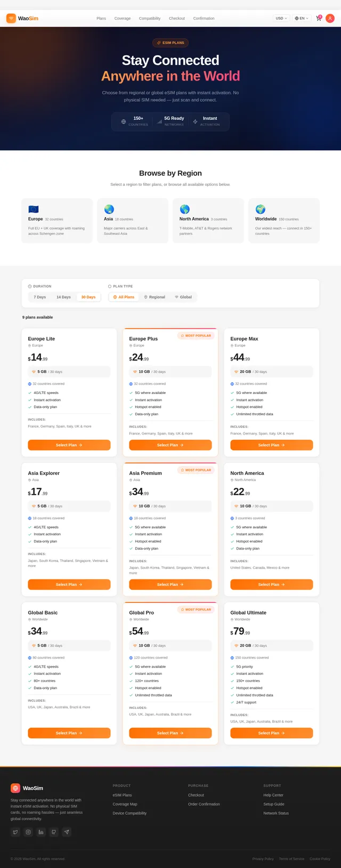
Task: Open the Cookie Policy link
Action: 320,859
